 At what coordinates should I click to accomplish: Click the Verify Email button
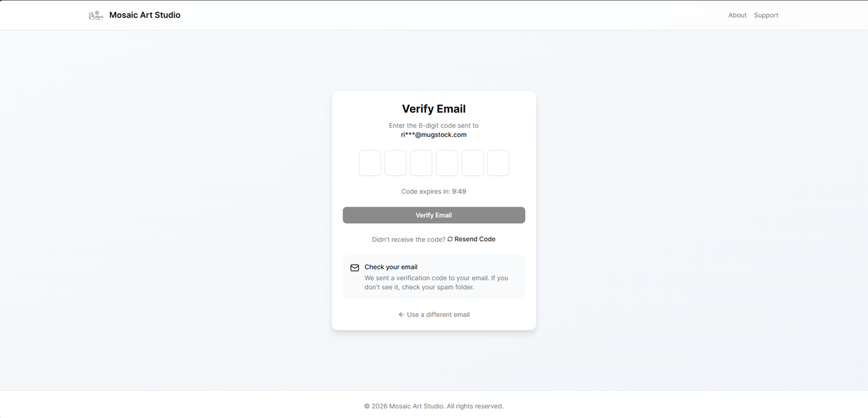click(x=434, y=215)
